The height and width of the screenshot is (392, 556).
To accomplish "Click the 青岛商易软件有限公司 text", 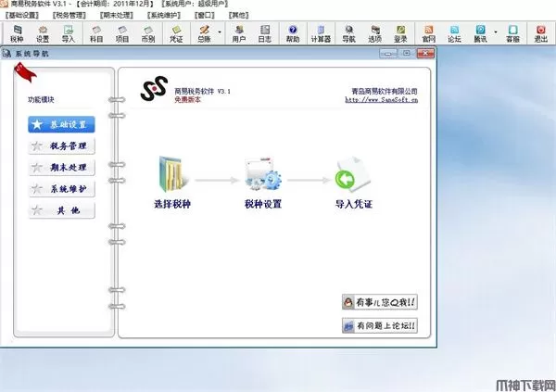I will point(385,91).
